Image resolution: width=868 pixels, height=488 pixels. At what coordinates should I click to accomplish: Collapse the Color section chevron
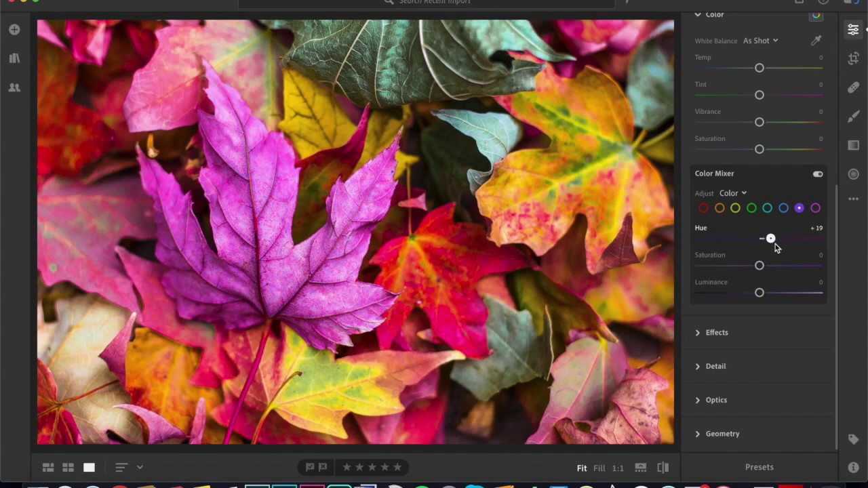pyautogui.click(x=697, y=14)
